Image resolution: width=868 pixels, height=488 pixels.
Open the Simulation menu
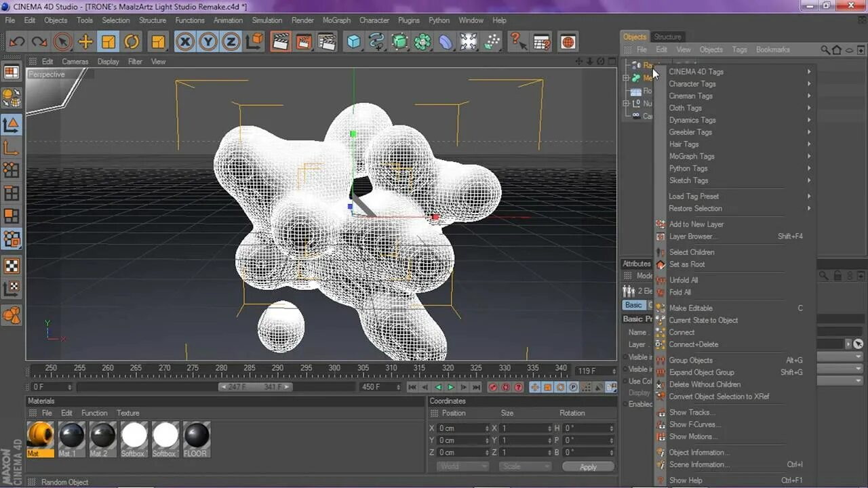(267, 20)
